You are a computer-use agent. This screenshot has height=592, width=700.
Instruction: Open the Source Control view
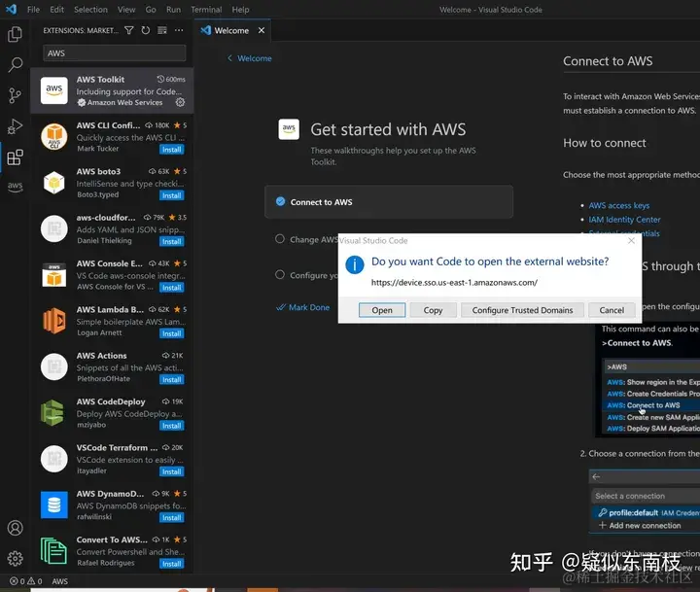[15, 95]
